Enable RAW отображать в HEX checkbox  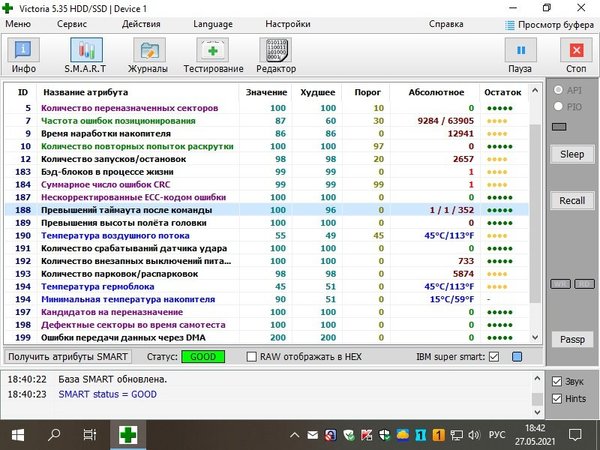click(252, 357)
